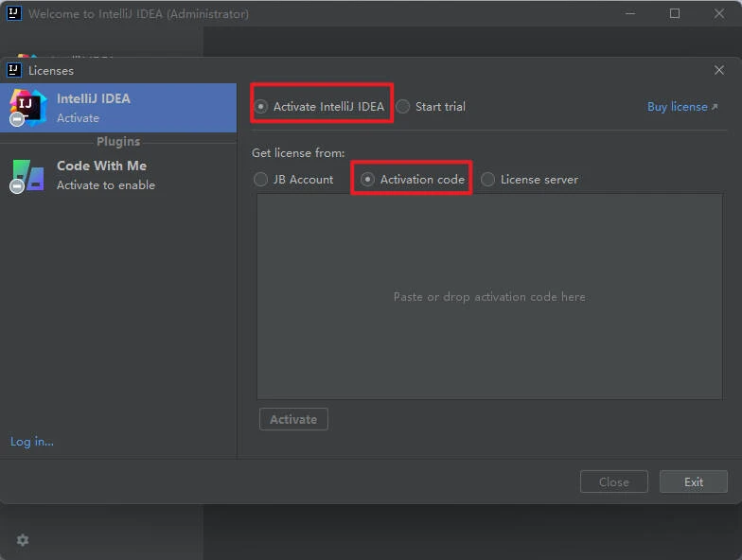This screenshot has height=560, width=742.
Task: Click the Log in... link
Action: (x=32, y=441)
